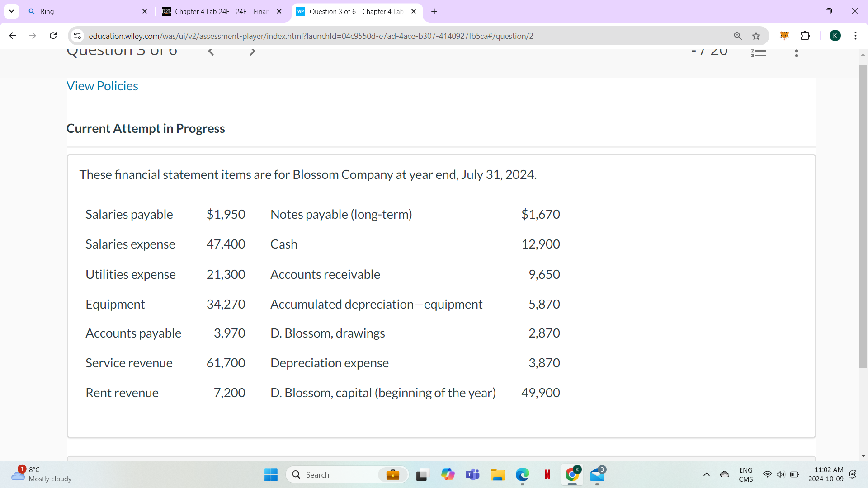Open the Chrome three-dot menu

(x=856, y=36)
